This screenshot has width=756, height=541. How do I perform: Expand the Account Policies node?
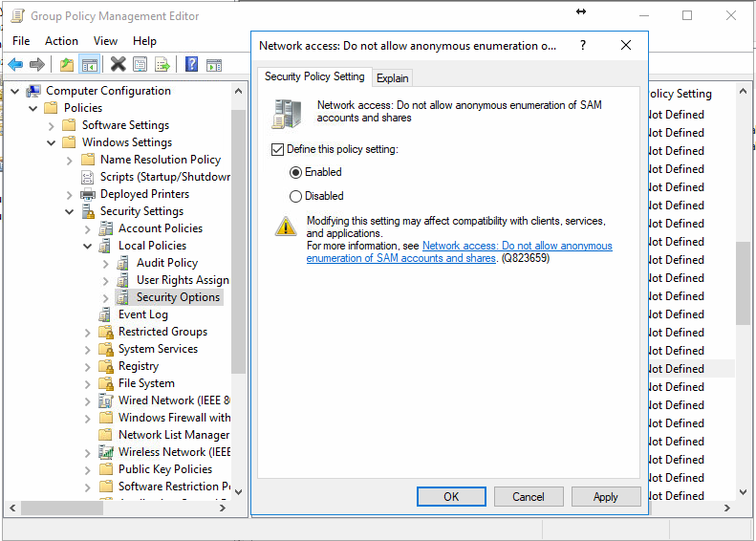coord(88,228)
